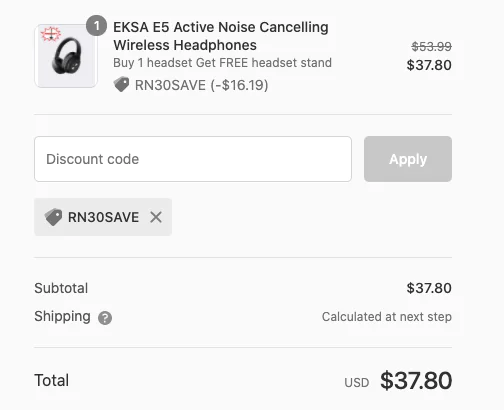Click the crossed-out $53.99 original price
The width and height of the screenshot is (504, 410).
pos(432,47)
